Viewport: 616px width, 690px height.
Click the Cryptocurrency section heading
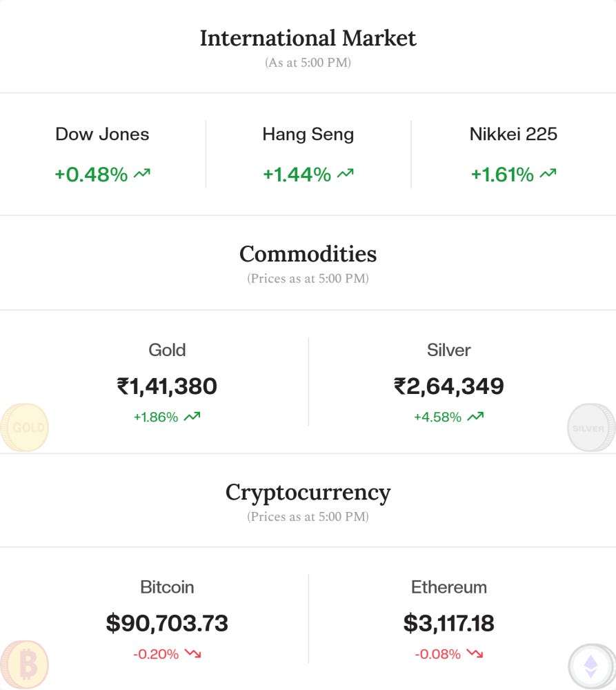[308, 493]
